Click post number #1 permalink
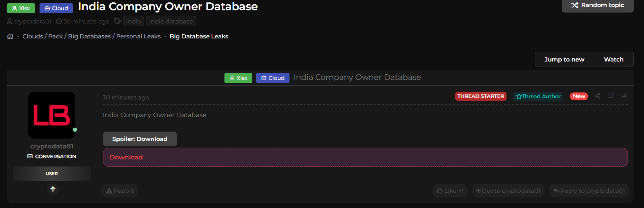The width and height of the screenshot is (644, 208). click(624, 96)
